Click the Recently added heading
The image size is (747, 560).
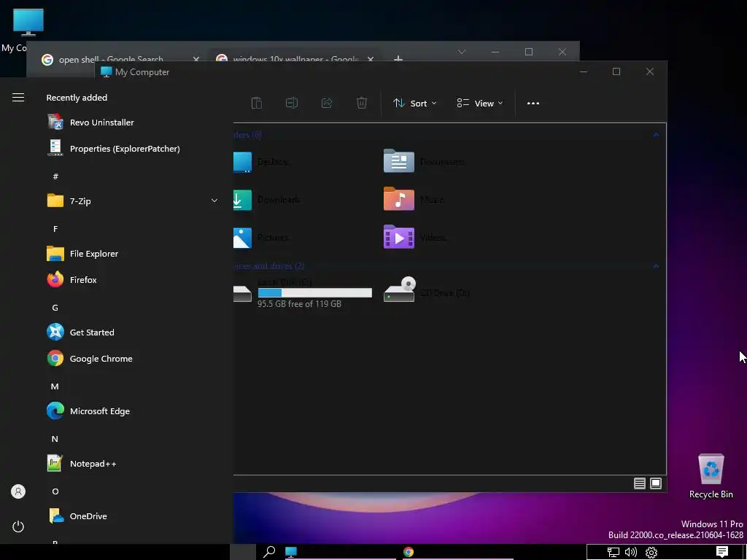[77, 98]
